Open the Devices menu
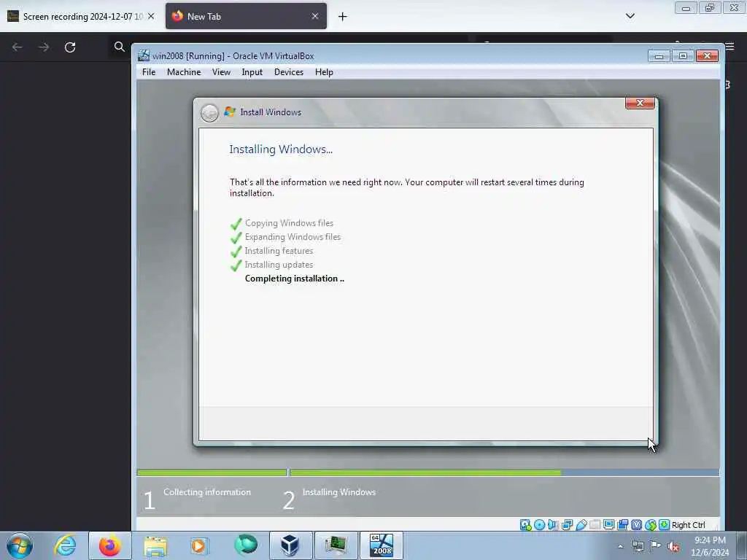This screenshot has height=560, width=747. tap(289, 72)
